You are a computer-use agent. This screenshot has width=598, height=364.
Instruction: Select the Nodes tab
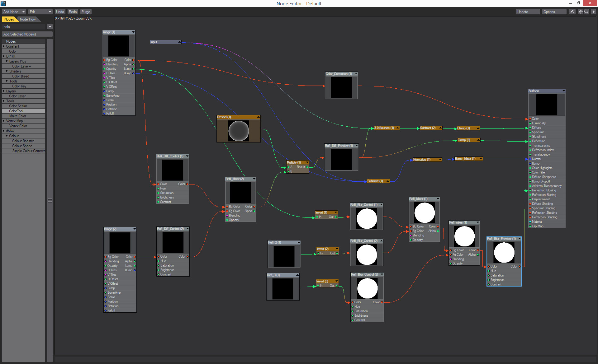click(x=9, y=19)
